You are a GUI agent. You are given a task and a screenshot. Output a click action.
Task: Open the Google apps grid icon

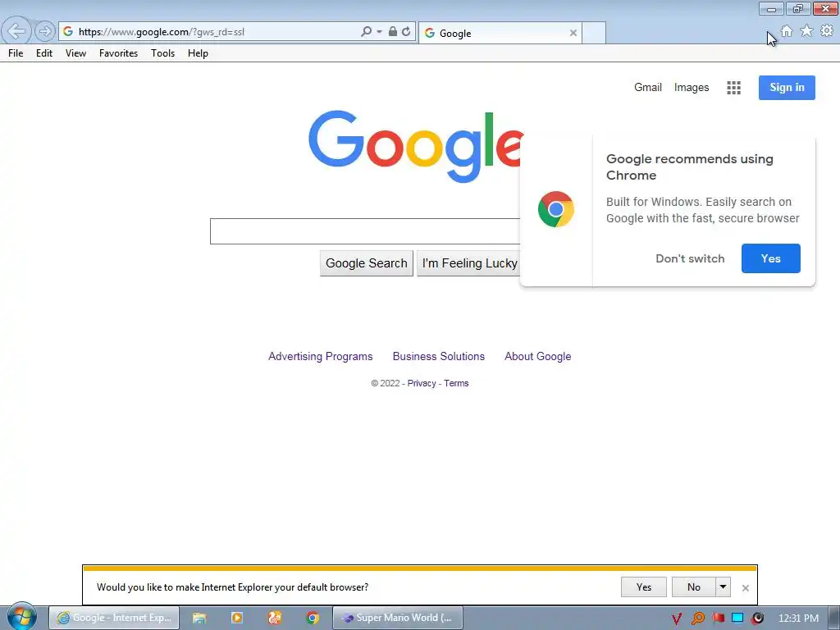click(x=733, y=88)
